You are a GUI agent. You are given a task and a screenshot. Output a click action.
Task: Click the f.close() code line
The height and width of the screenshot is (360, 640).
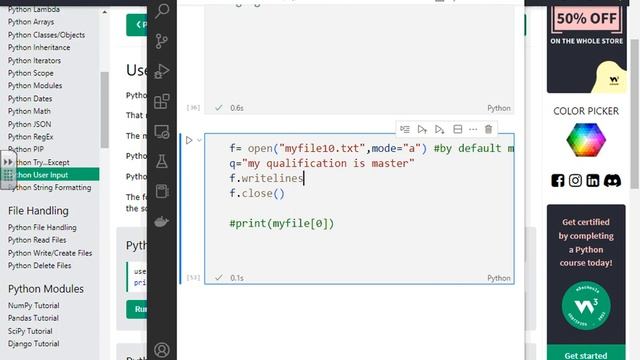(257, 193)
